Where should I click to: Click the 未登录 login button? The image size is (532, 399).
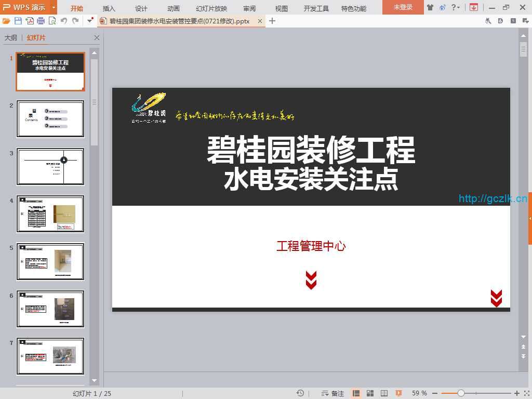(x=403, y=7)
